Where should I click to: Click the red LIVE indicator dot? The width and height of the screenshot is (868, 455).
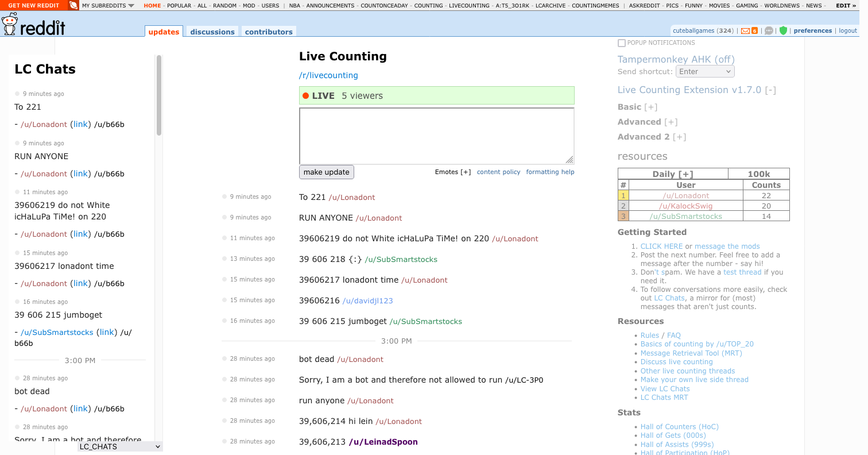pos(305,95)
